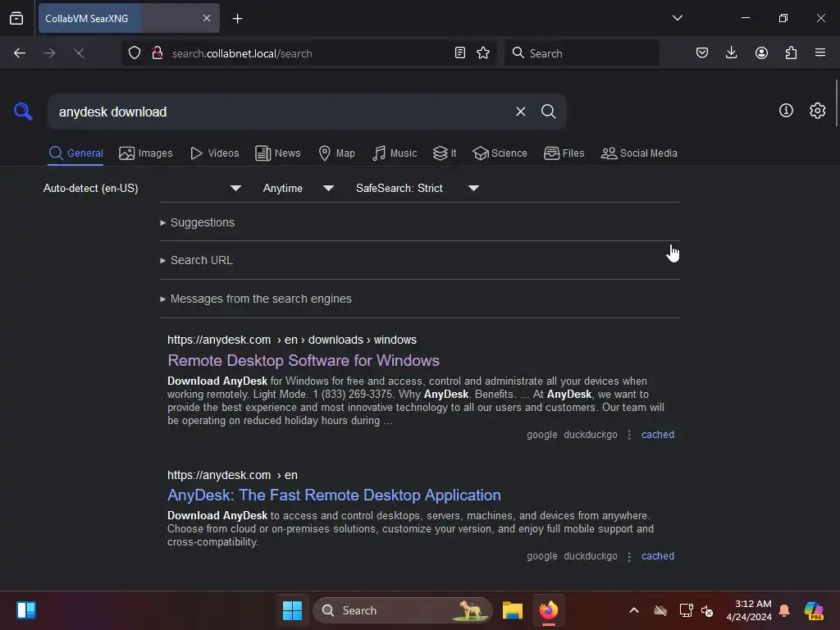Open the Downloads panel icon
Screen dimensions: 840x630
click(x=731, y=52)
